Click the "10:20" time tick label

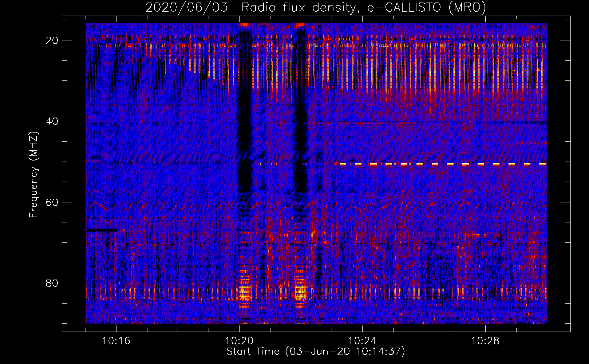click(x=239, y=341)
